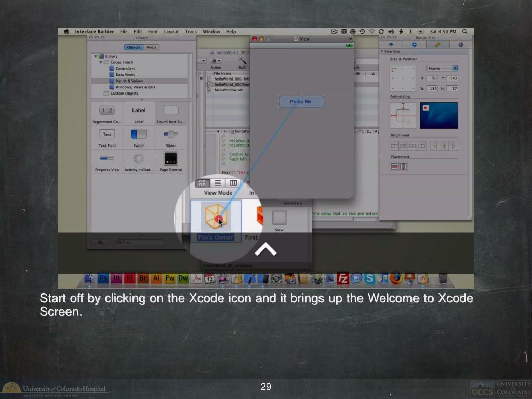Open the Layout menu
532x399 pixels.
click(x=171, y=32)
